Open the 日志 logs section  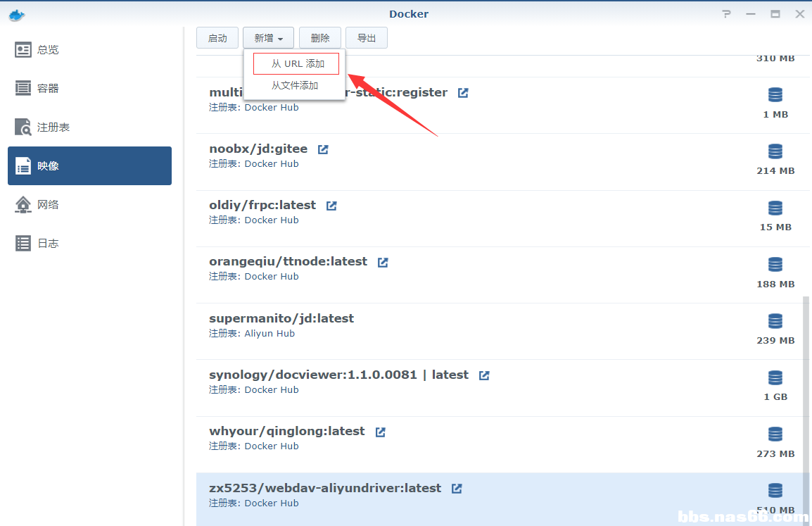(x=89, y=243)
